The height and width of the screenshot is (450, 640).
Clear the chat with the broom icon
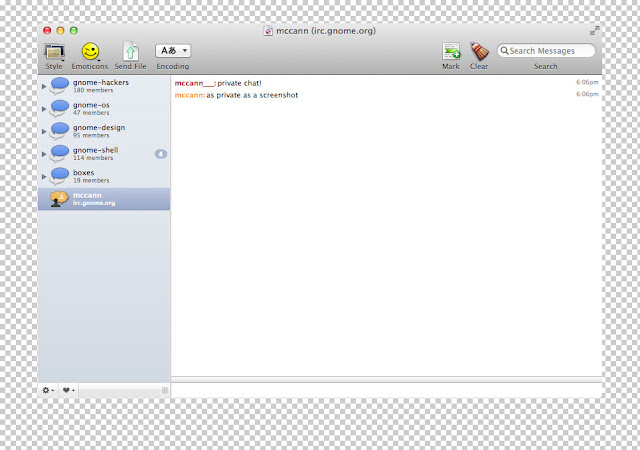tap(479, 51)
